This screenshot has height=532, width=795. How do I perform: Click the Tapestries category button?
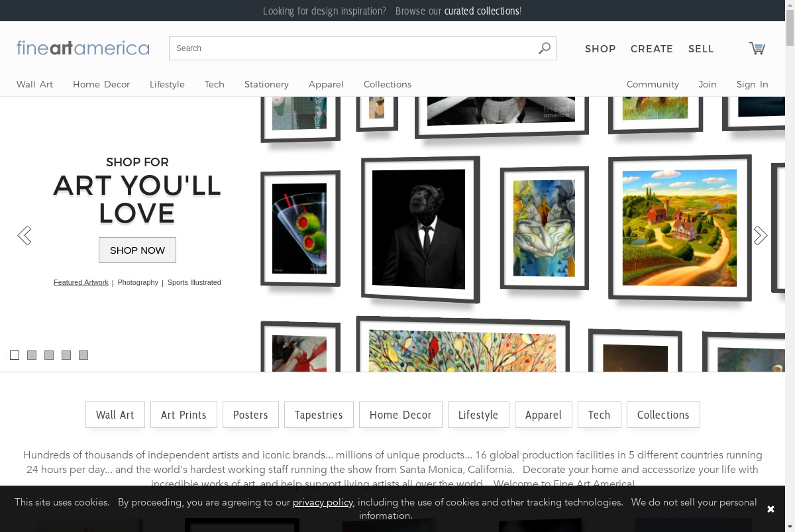pos(319,415)
